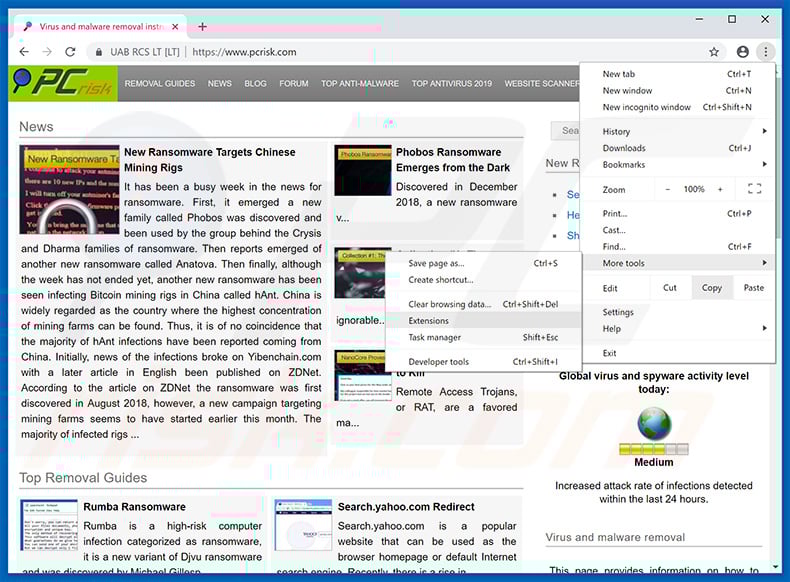Open Extensions from More tools submenu
The image size is (790, 582).
(x=483, y=321)
